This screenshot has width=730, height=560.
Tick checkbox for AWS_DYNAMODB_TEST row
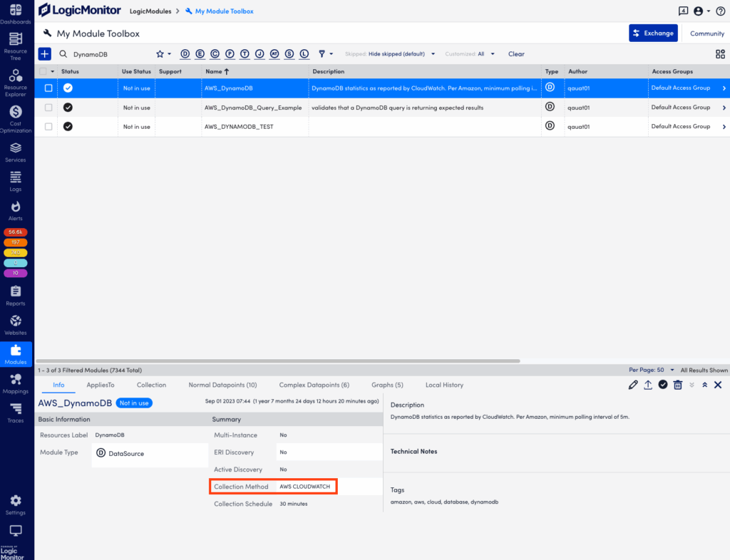[48, 127]
